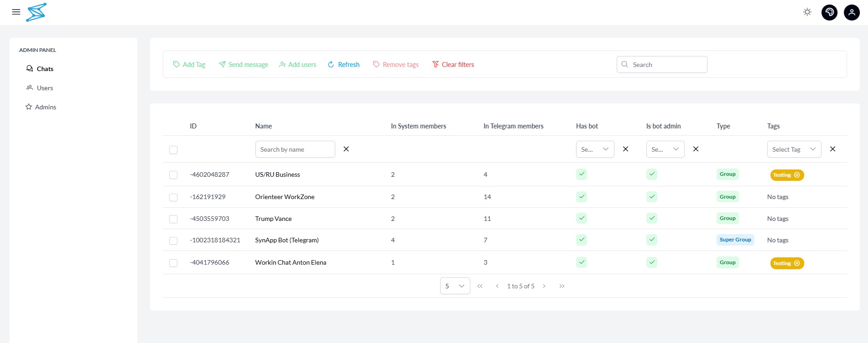
Task: Click the Add Tag button
Action: pyautogui.click(x=189, y=65)
